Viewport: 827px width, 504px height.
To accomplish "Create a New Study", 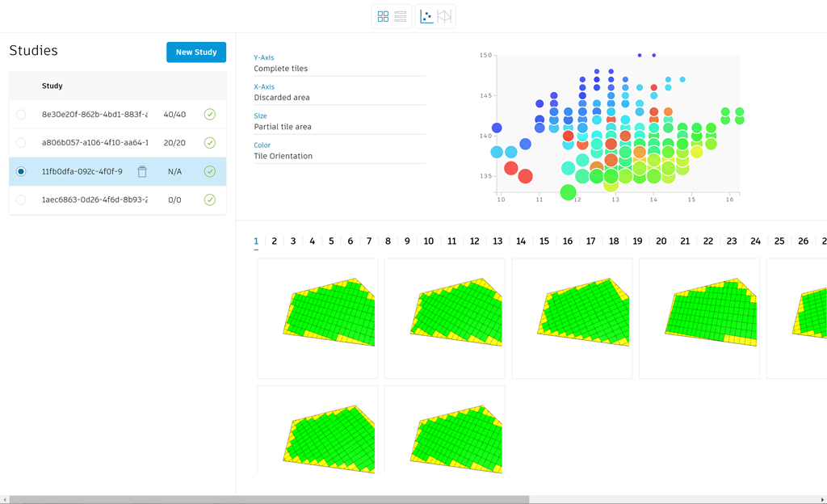I will pos(196,52).
